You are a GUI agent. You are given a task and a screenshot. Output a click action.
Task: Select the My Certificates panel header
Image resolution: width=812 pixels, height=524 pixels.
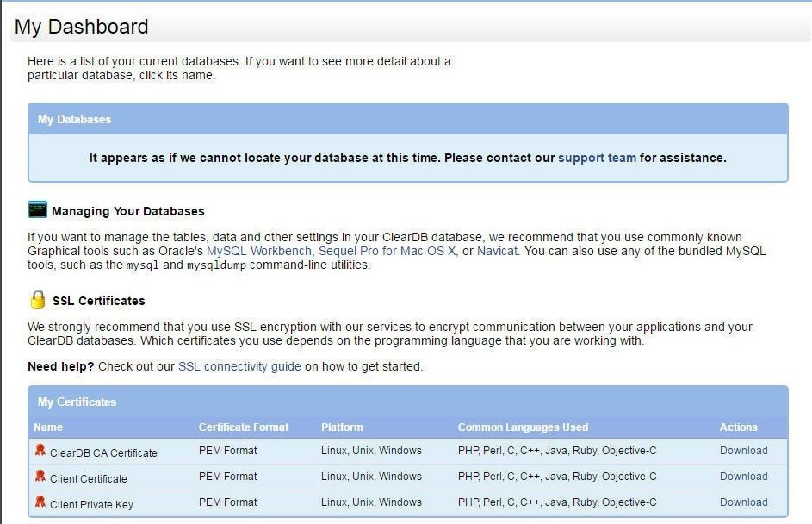(x=408, y=402)
